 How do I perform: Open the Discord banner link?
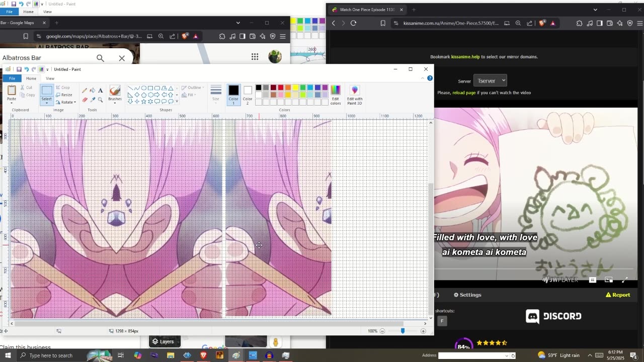553,316
